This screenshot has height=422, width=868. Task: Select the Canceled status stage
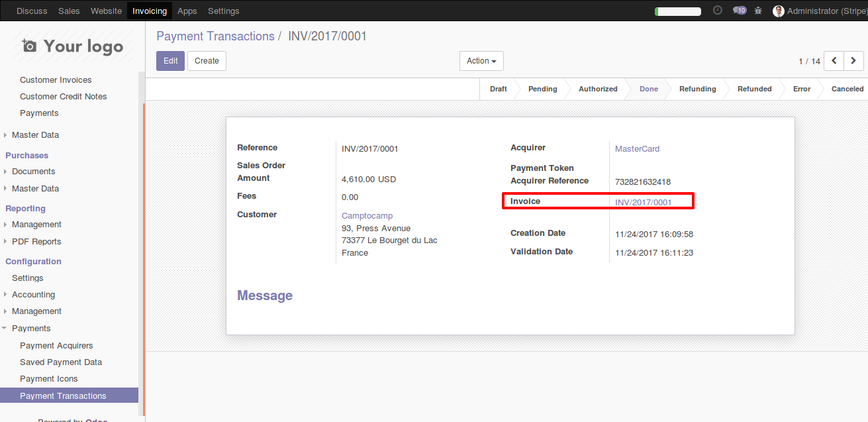point(847,89)
